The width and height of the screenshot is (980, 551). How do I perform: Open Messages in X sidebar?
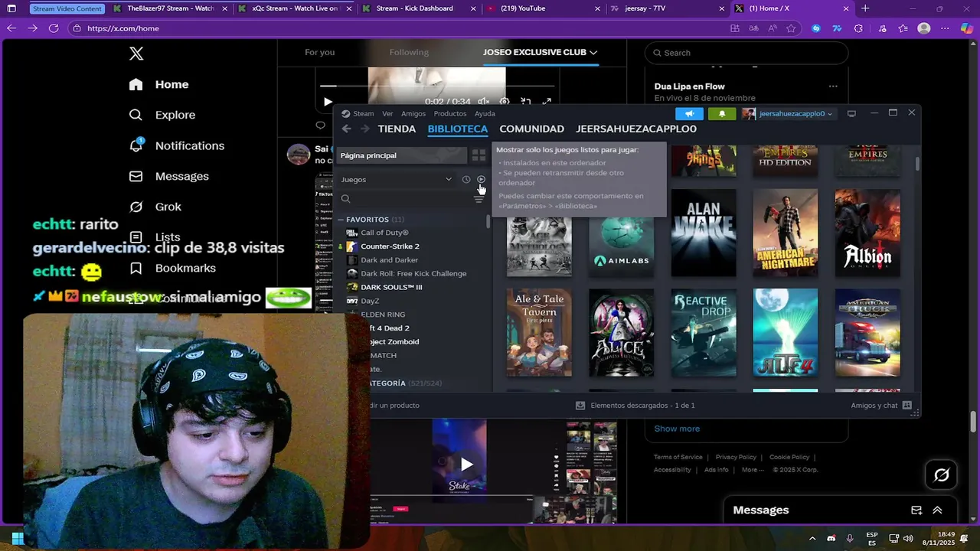coord(168,176)
